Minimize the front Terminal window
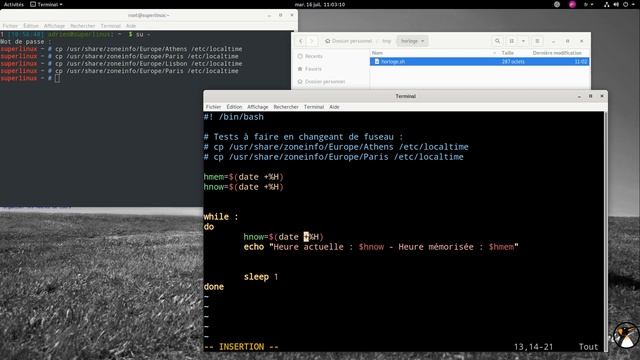This screenshot has height=360, width=640. (579, 96)
